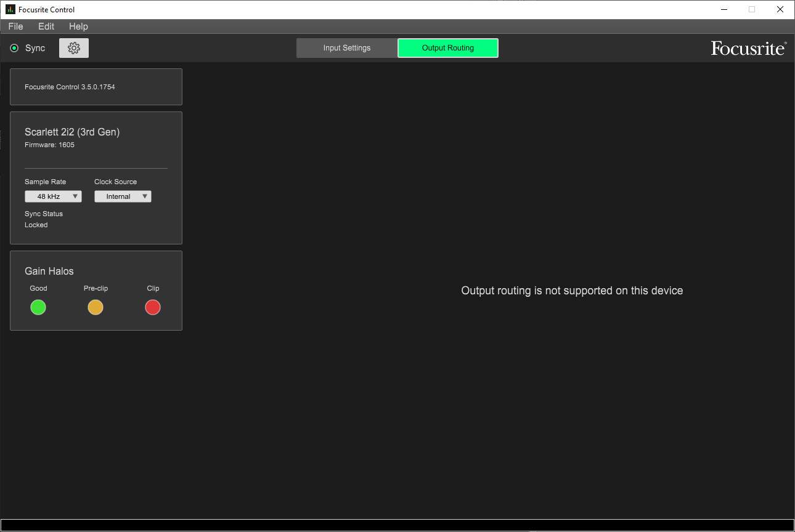Switch to the Input Settings tab
The height and width of the screenshot is (532, 795).
click(x=347, y=48)
